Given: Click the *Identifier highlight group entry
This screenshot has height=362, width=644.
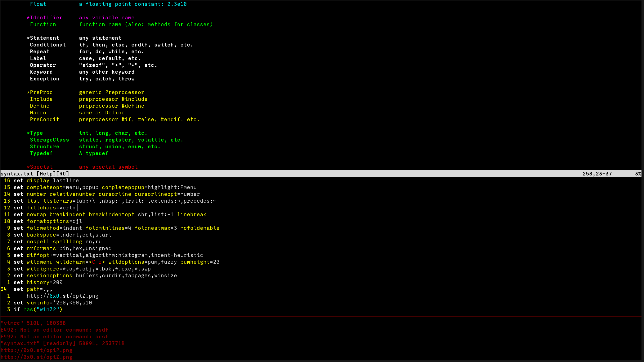Looking at the screenshot, I should pos(45,18).
